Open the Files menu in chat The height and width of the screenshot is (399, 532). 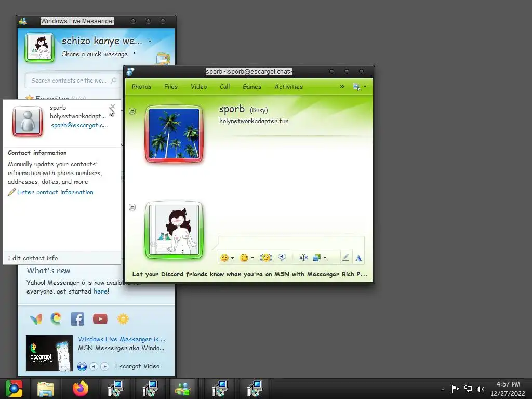pyautogui.click(x=170, y=87)
